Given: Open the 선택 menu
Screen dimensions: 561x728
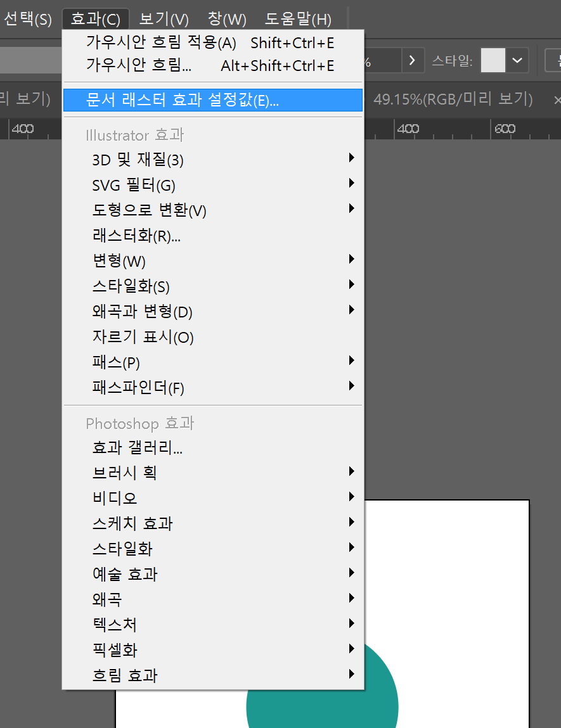Looking at the screenshot, I should click(x=27, y=18).
